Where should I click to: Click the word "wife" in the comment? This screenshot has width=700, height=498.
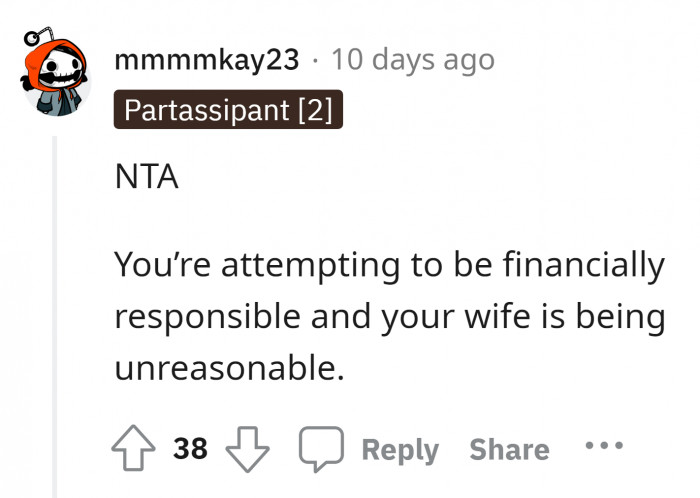499,317
